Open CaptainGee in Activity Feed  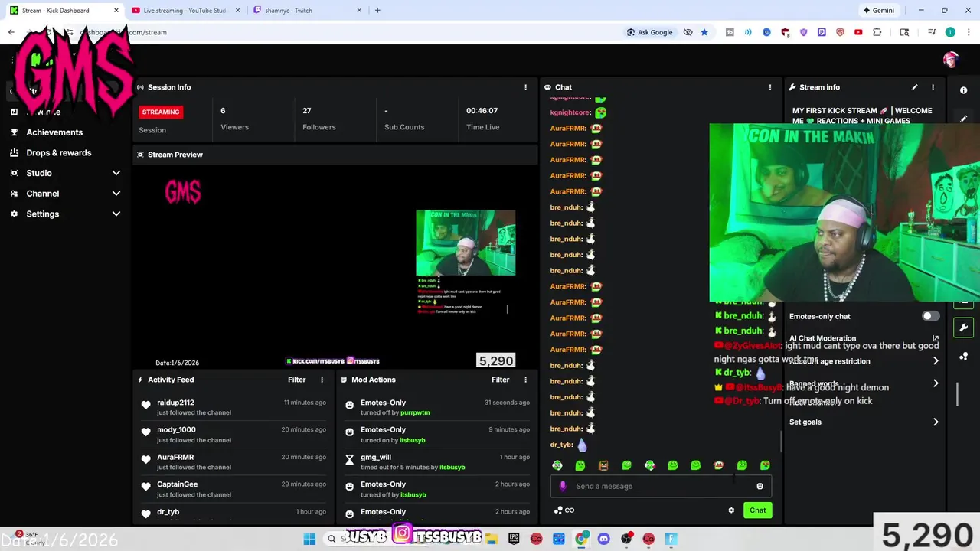[177, 484]
